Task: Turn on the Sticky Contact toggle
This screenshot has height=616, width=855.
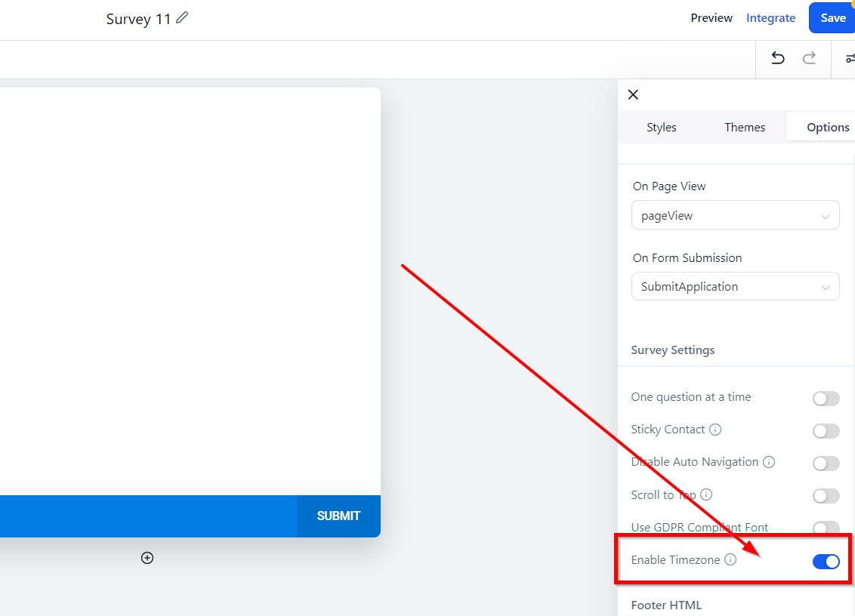Action: click(x=826, y=431)
